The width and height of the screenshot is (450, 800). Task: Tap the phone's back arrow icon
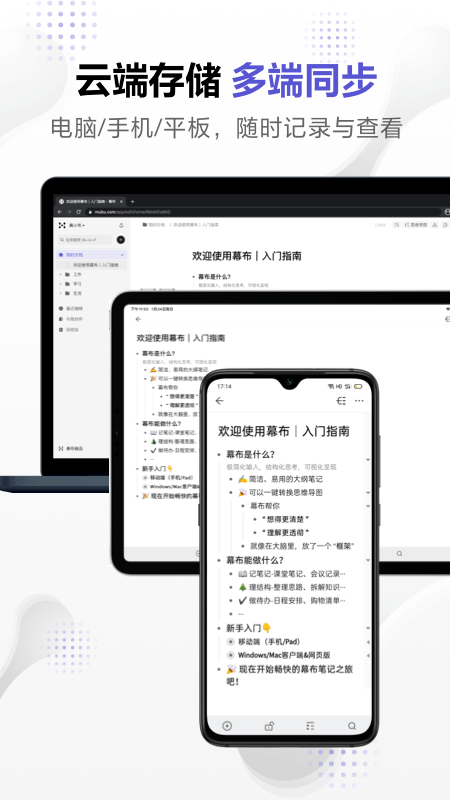220,401
